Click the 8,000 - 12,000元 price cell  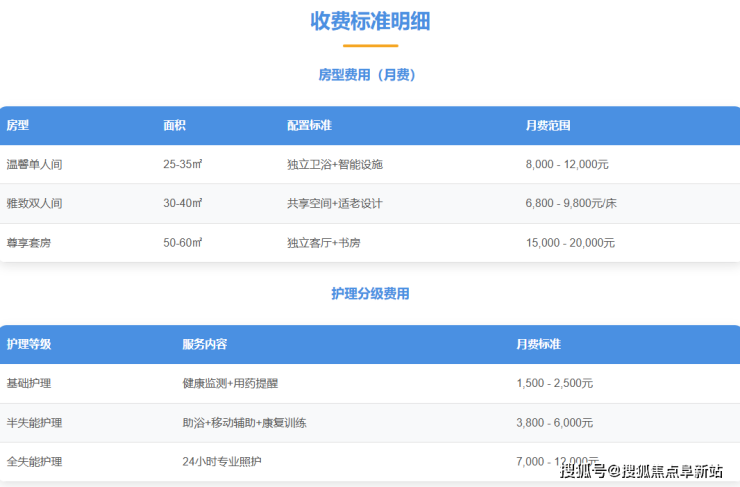pyautogui.click(x=570, y=164)
